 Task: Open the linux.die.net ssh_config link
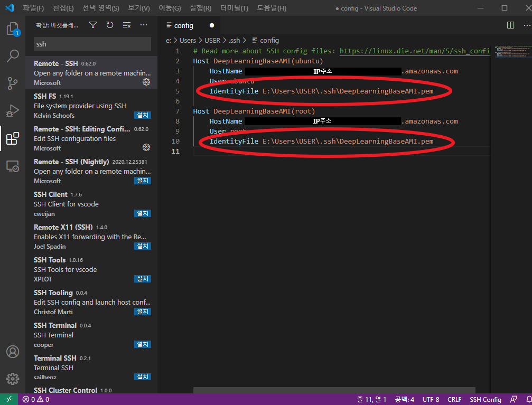click(415, 51)
